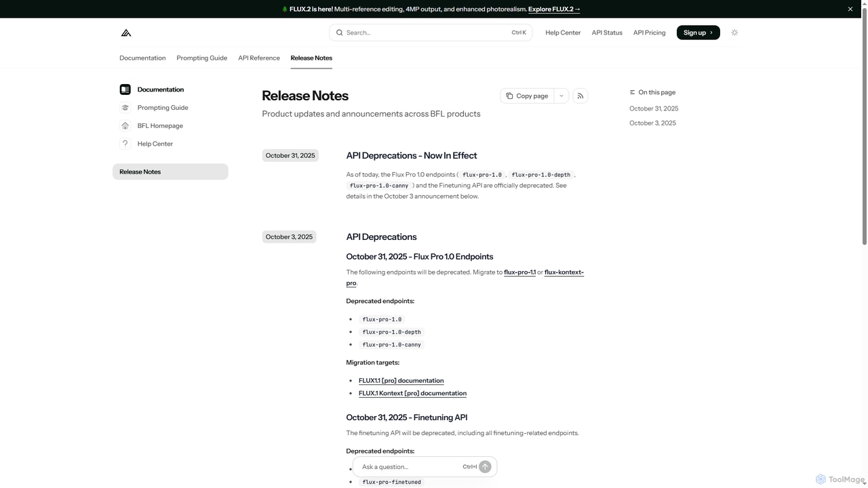868x488 pixels.
Task: Click the send arrow icon in the assistant bar
Action: pos(485,467)
